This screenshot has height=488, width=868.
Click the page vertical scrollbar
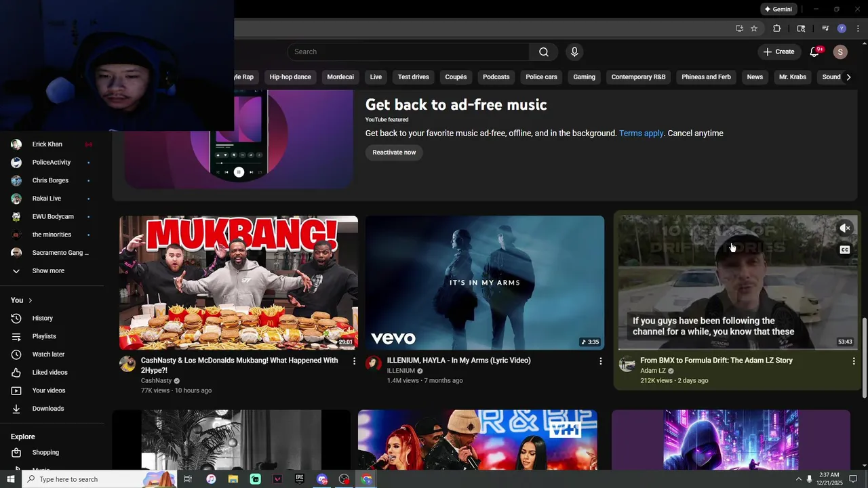tap(864, 358)
